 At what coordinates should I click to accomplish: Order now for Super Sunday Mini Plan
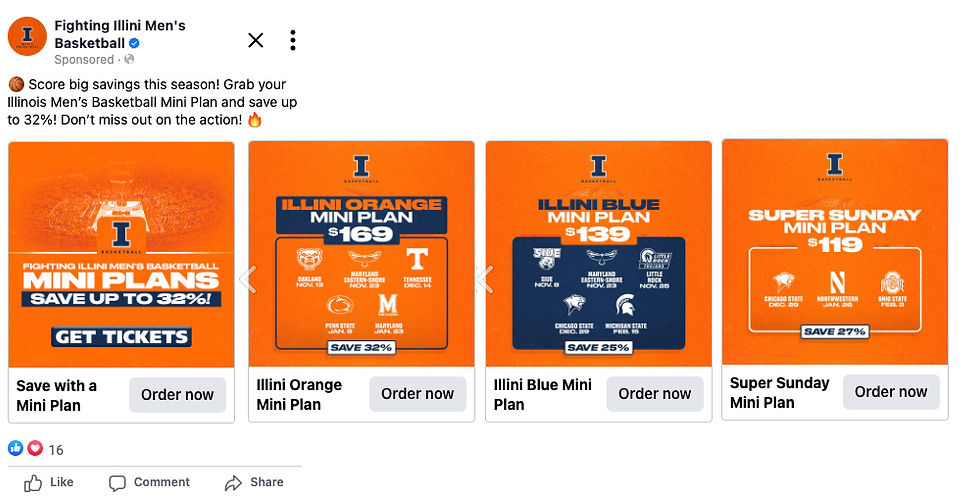click(891, 391)
